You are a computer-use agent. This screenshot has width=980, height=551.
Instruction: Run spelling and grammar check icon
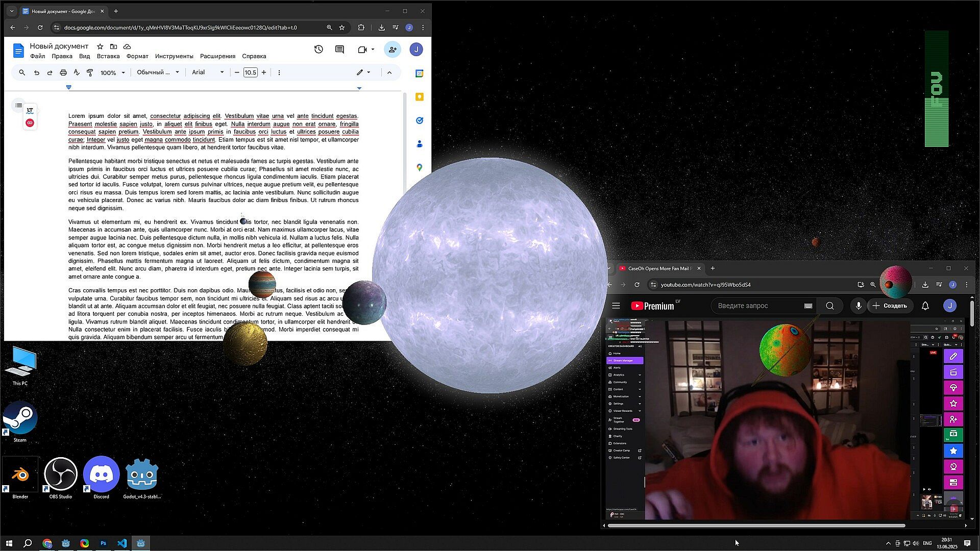pyautogui.click(x=77, y=72)
